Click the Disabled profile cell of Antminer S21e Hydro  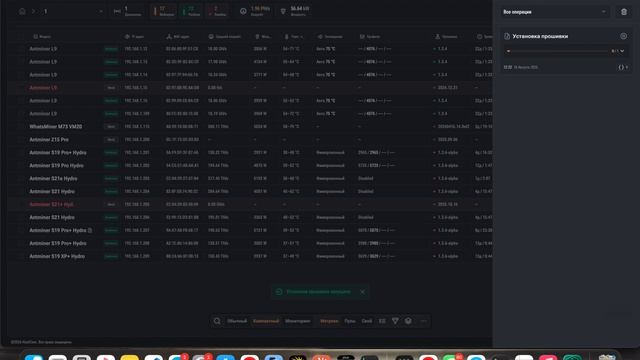366,178
